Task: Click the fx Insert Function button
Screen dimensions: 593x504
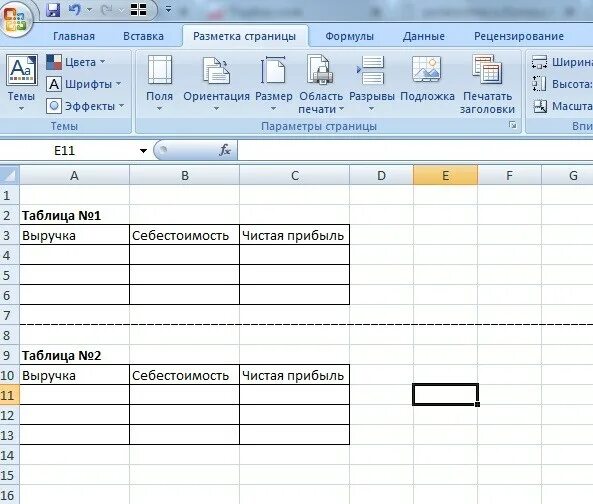Action: 225,150
